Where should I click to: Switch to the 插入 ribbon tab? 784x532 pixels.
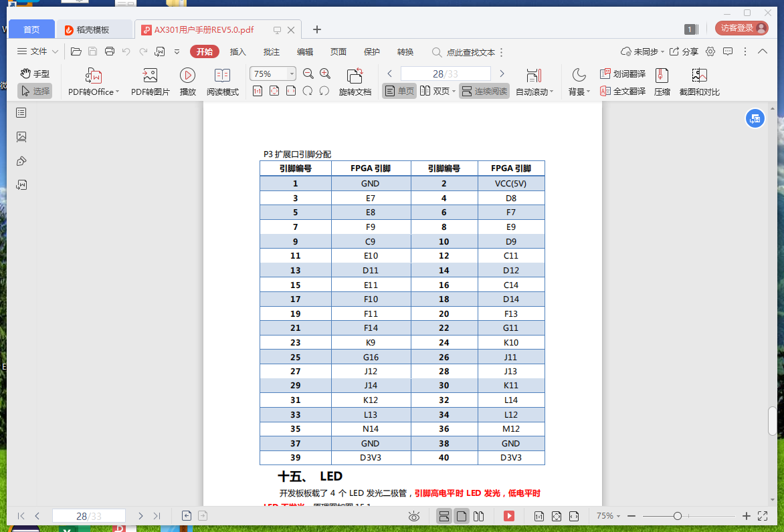(x=237, y=51)
